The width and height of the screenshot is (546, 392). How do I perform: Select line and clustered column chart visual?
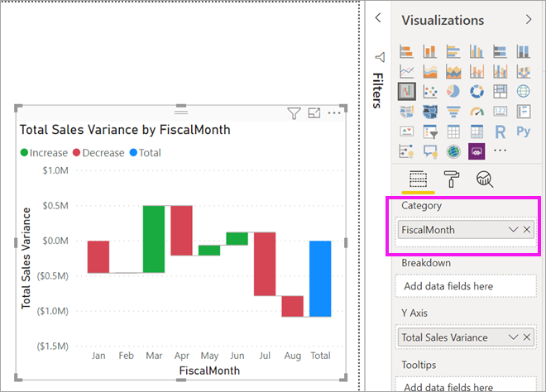coord(500,72)
